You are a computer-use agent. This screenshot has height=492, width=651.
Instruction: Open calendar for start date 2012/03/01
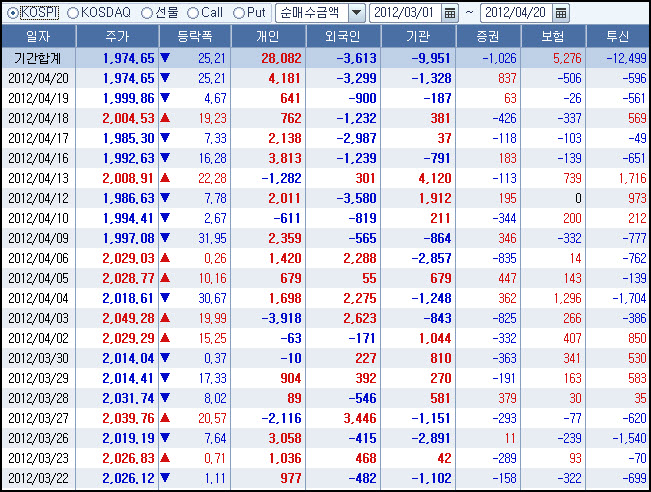click(x=450, y=13)
